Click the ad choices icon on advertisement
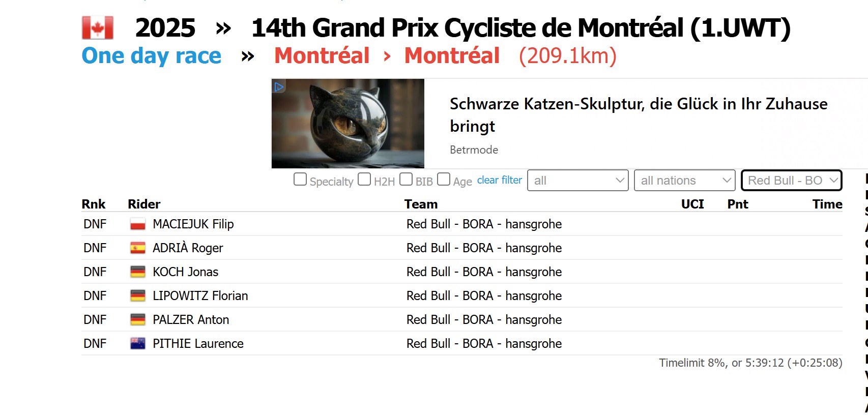The image size is (868, 416). (279, 86)
